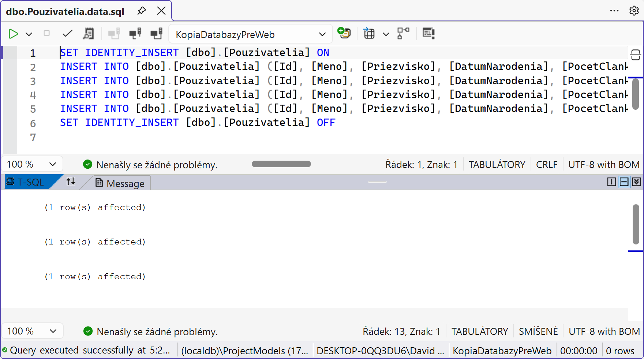Select the dbo.Pouzivatelia.data.sql document tab
Viewport: 644px width, 359px height.
[x=65, y=12]
